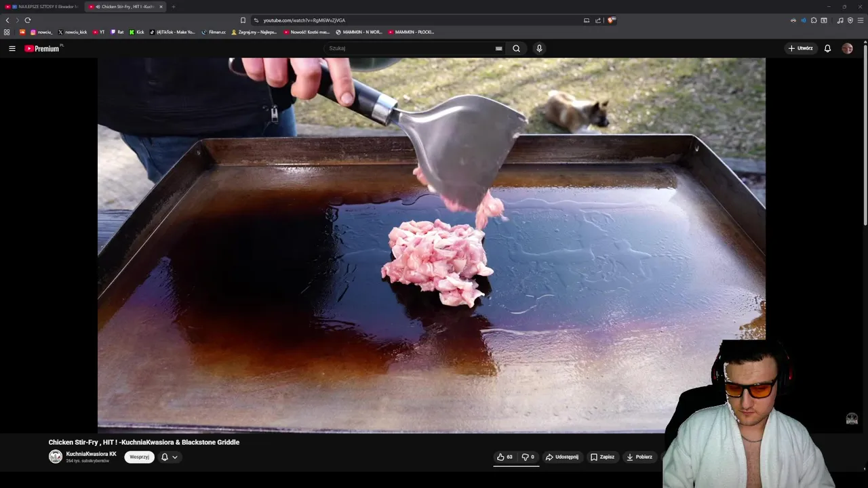Viewport: 868px width, 488px height.
Task: Click the video player to pause
Action: (x=431, y=245)
